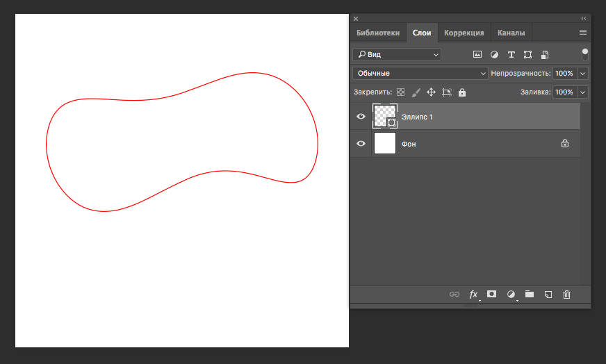This screenshot has height=364, width=606.
Task: Hide the Фон layer
Action: (361, 143)
